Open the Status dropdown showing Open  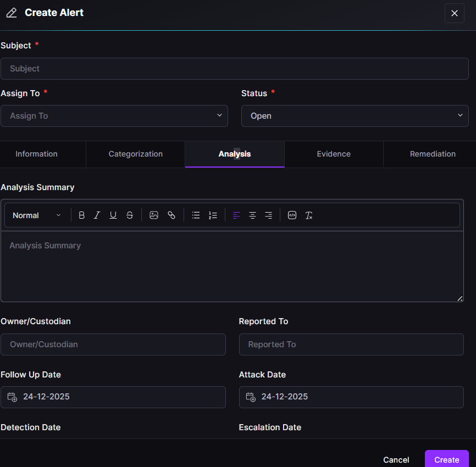click(355, 116)
